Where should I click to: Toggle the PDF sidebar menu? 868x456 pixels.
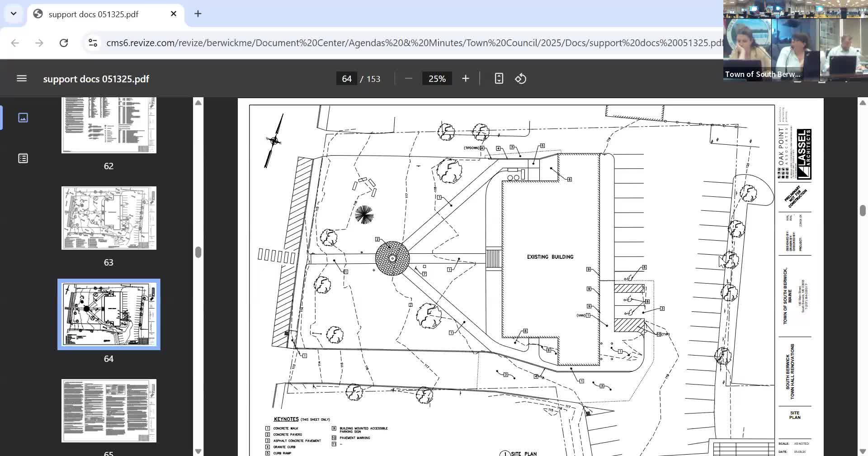click(22, 79)
